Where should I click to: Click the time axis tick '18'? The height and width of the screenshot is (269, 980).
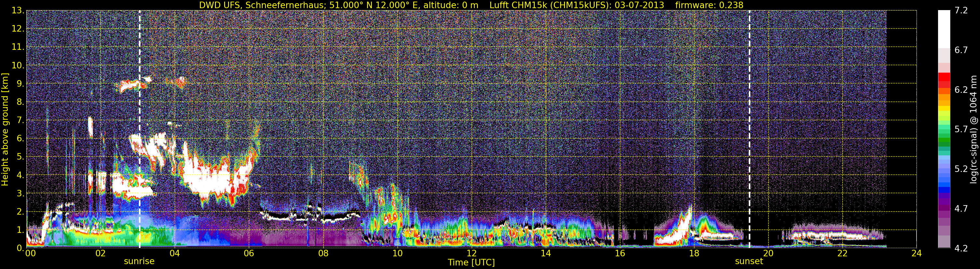click(694, 253)
